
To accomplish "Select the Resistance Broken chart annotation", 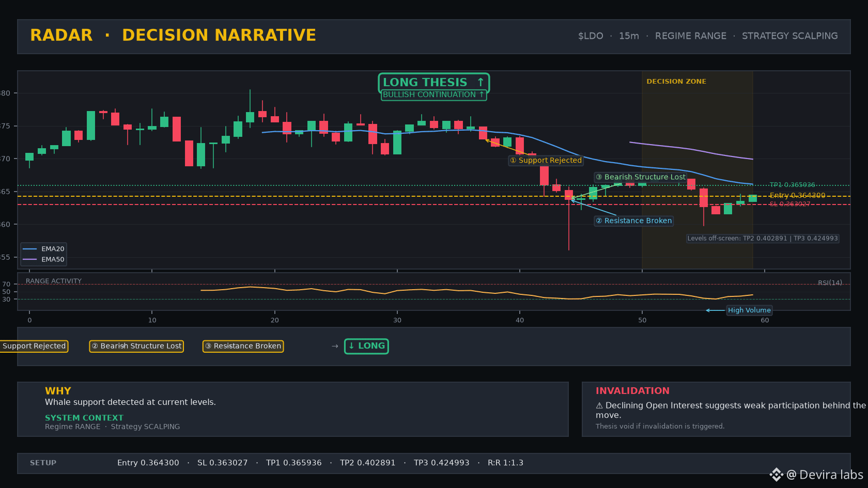I will (633, 221).
